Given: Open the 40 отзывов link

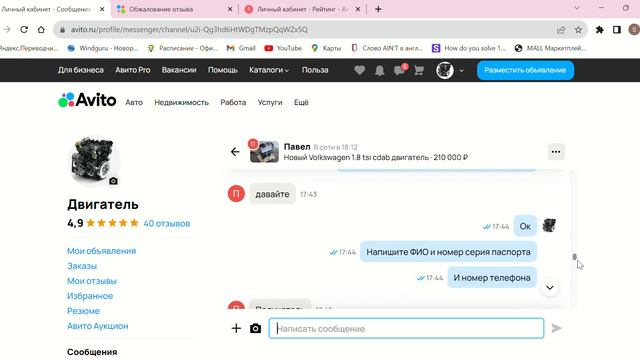Looking at the screenshot, I should [x=167, y=223].
